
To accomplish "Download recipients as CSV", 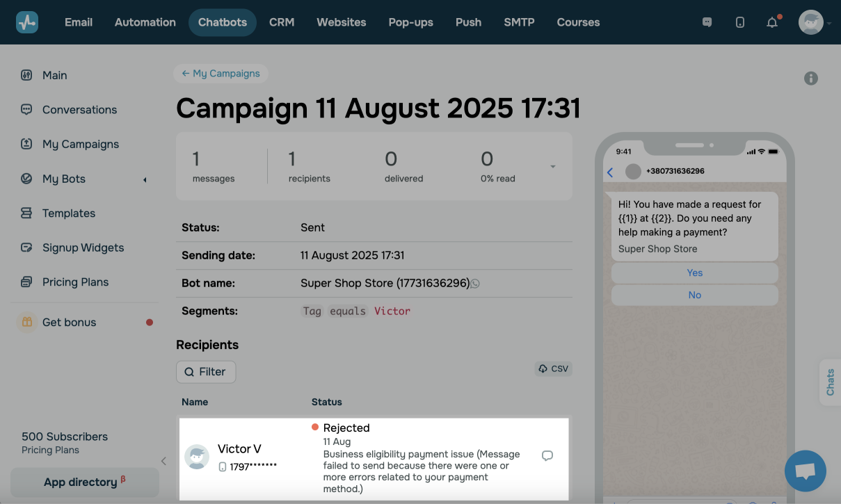I will coord(554,369).
